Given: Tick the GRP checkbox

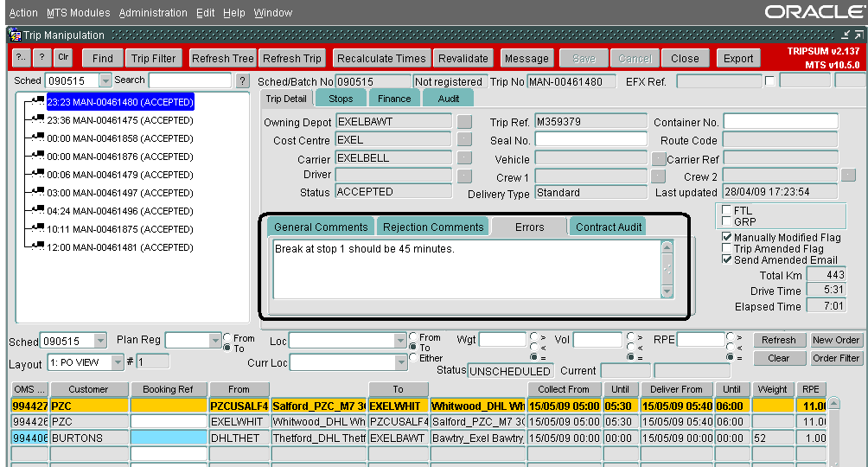Looking at the screenshot, I should tap(727, 221).
